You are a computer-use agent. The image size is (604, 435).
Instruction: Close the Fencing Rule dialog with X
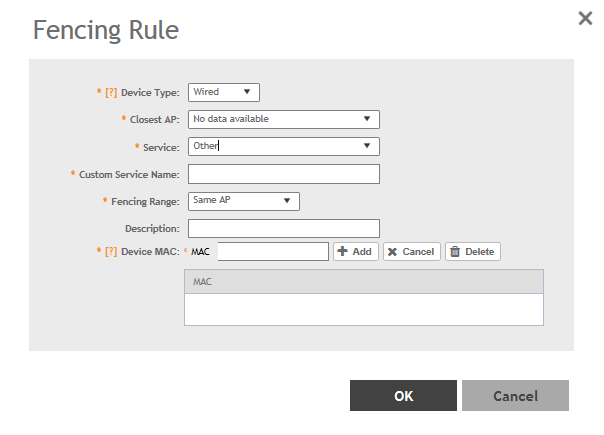point(585,18)
